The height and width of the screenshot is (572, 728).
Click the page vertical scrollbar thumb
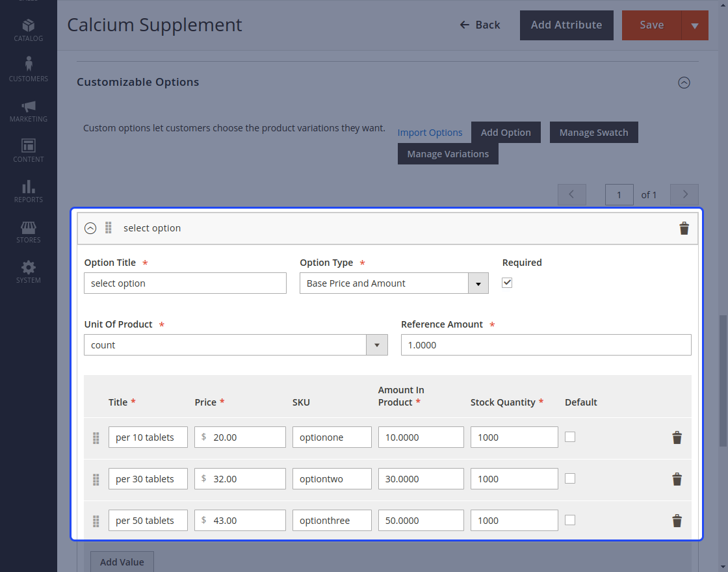(723, 381)
